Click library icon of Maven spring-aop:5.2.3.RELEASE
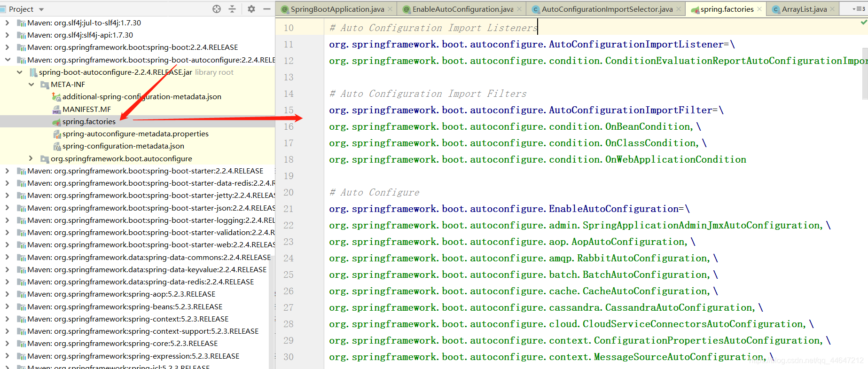 coord(21,294)
